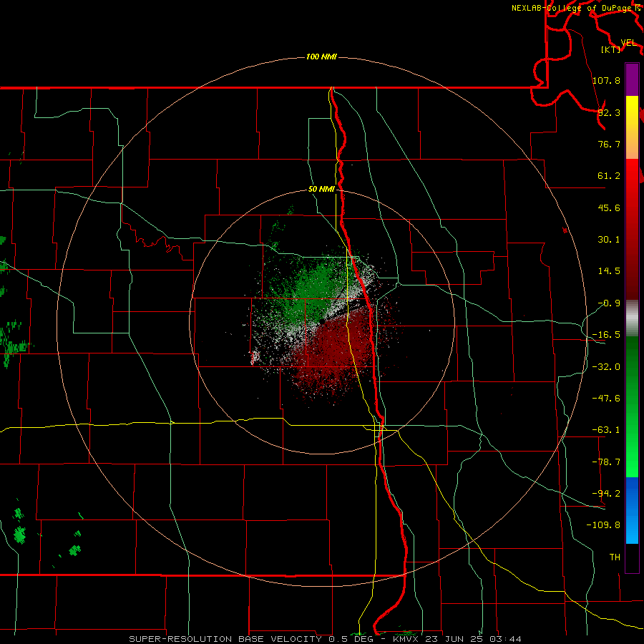Click the VEL legend title
Viewport: 644px width, 644px height.
click(x=628, y=42)
